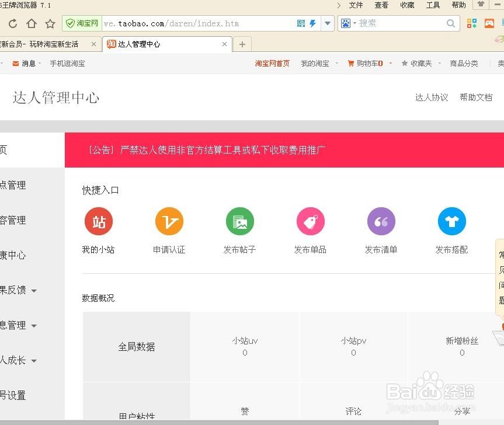
Task: Open the QR code icon in address bar
Action: [301, 23]
